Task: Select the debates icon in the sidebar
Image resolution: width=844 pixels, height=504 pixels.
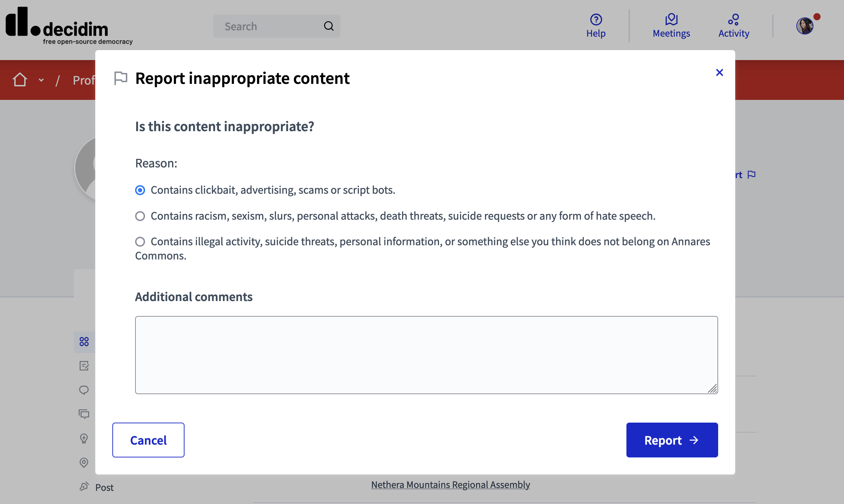Action: (x=84, y=414)
